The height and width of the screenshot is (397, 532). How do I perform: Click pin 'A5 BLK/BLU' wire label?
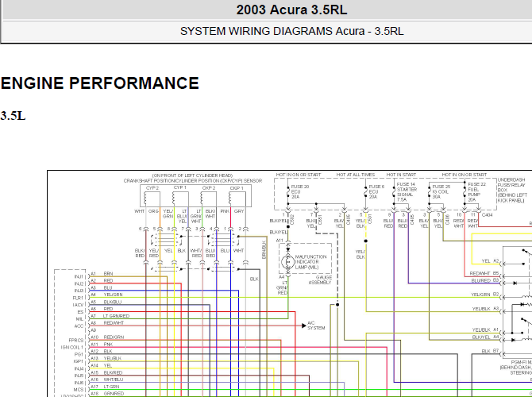pyautogui.click(x=106, y=302)
